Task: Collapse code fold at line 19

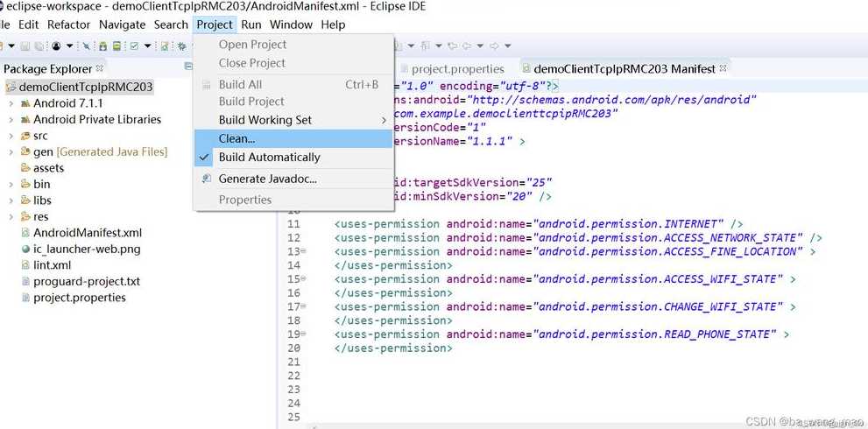Action: [x=303, y=334]
